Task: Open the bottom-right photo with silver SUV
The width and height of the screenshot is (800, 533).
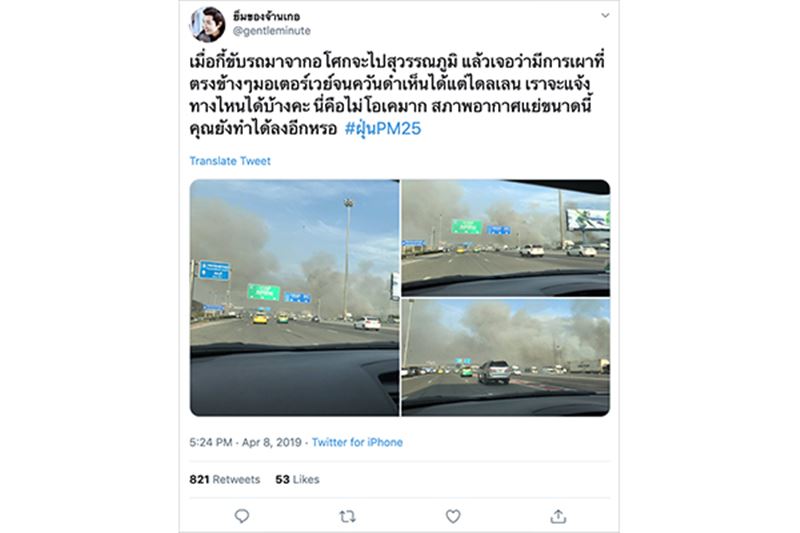Action: pyautogui.click(x=506, y=358)
